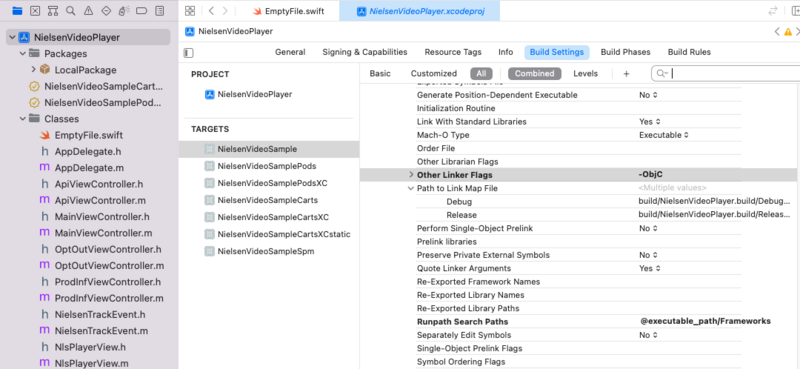Open the Resource Tags tab
This screenshot has height=369, width=800.
pyautogui.click(x=453, y=52)
